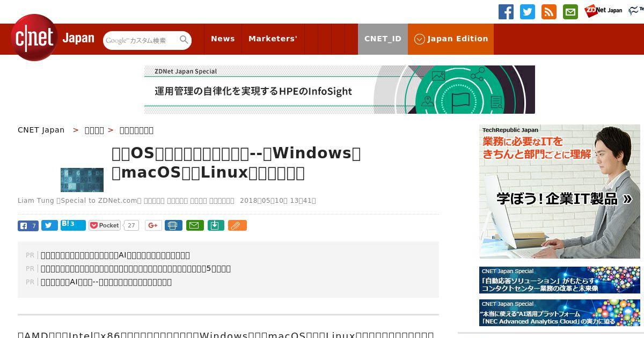Image resolution: width=644 pixels, height=338 pixels.
Task: Open CNET's Twitter page from header
Action: coord(528,12)
